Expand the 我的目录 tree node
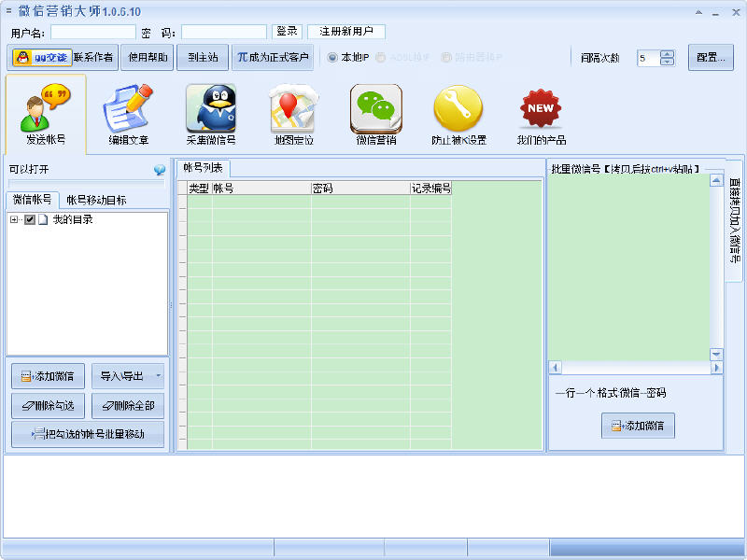The width and height of the screenshot is (747, 560). (x=14, y=219)
